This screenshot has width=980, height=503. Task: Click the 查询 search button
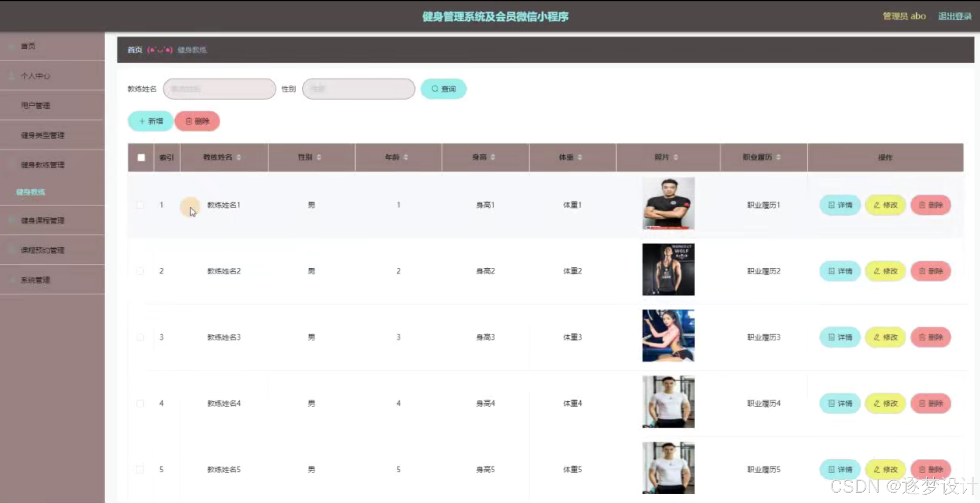coord(443,89)
